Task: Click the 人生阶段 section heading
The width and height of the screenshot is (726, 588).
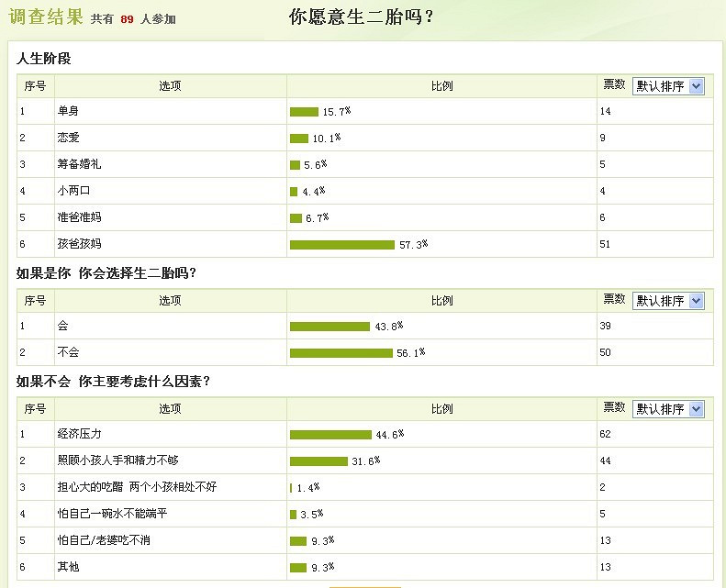Action: 43,59
